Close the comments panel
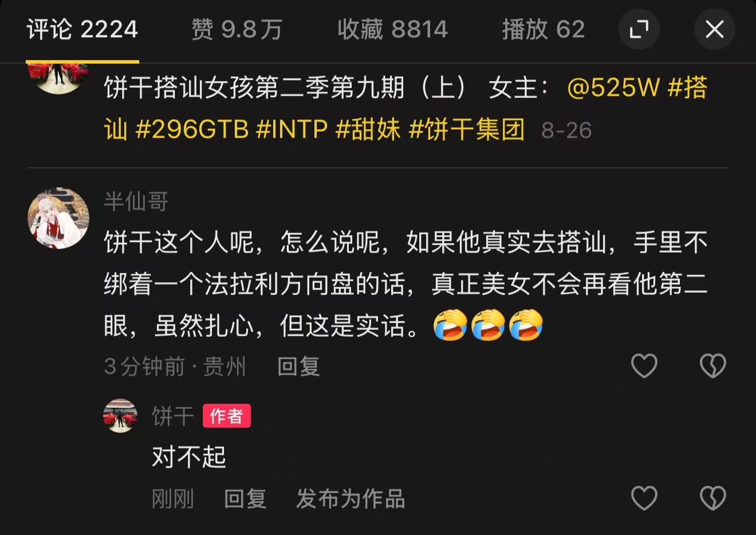The height and width of the screenshot is (535, 756). (714, 29)
